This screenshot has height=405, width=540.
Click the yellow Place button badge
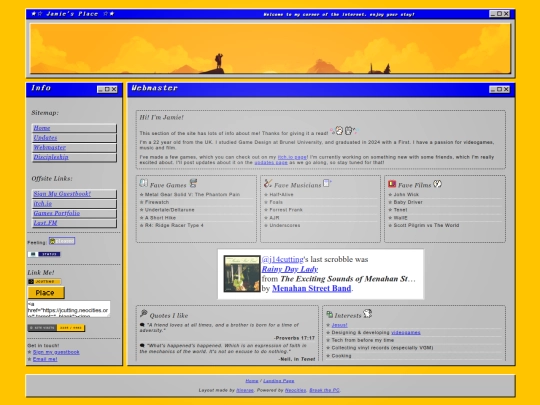click(x=46, y=293)
